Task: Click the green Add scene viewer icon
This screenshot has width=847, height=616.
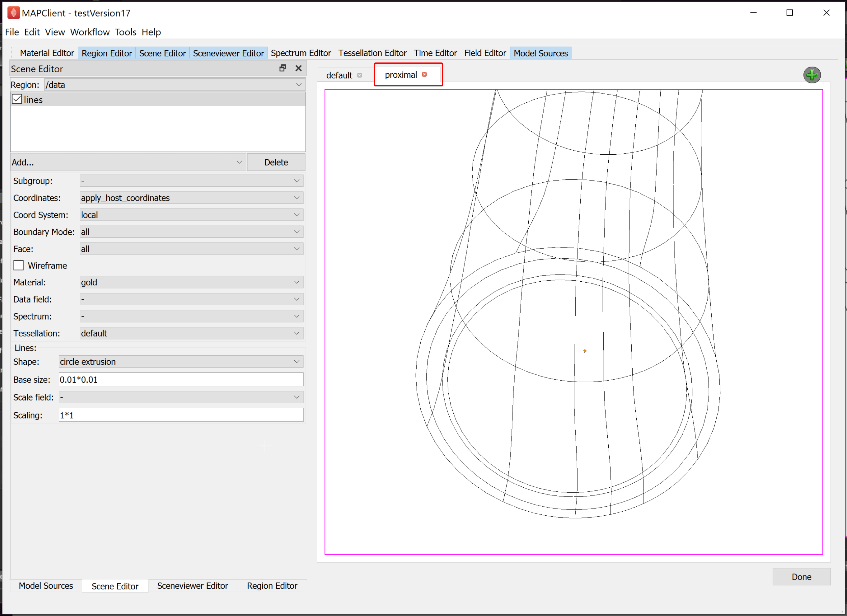Action: [x=814, y=74]
